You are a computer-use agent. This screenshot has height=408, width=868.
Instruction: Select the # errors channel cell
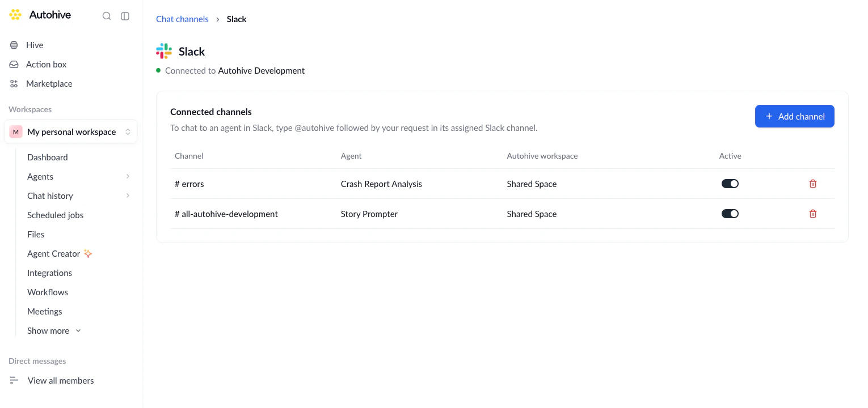(189, 184)
